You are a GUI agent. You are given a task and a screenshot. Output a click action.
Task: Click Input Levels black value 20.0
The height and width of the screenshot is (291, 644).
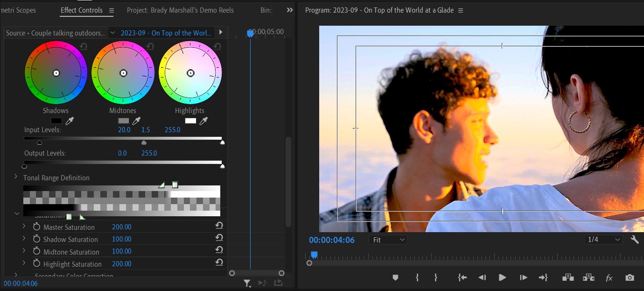point(124,129)
